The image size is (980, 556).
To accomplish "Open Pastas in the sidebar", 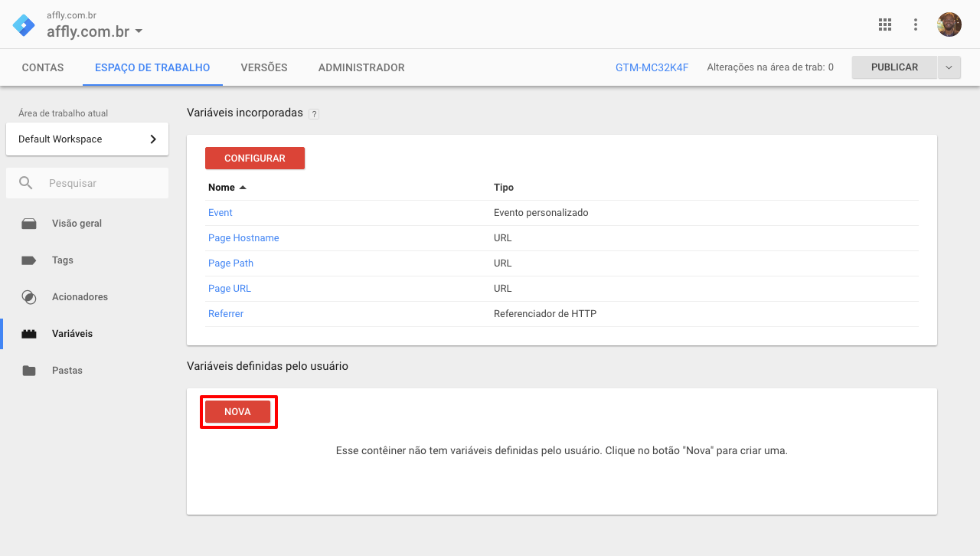I will coord(67,371).
